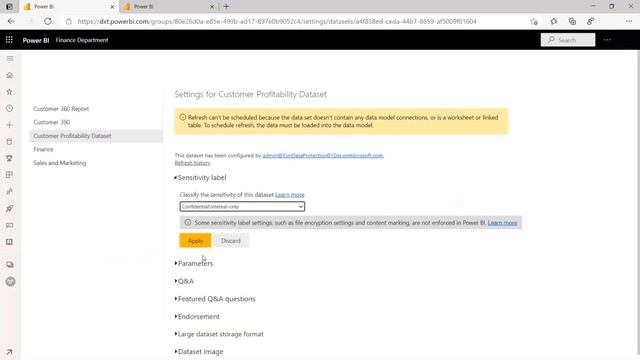
Task: Go to Home in the sidebar
Action: [x=10, y=75]
